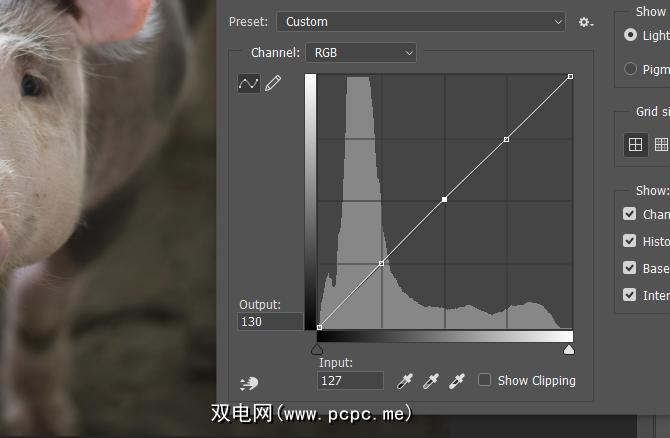Image resolution: width=670 pixels, height=438 pixels.
Task: Open the Preset dropdown showing Custom
Action: (421, 22)
